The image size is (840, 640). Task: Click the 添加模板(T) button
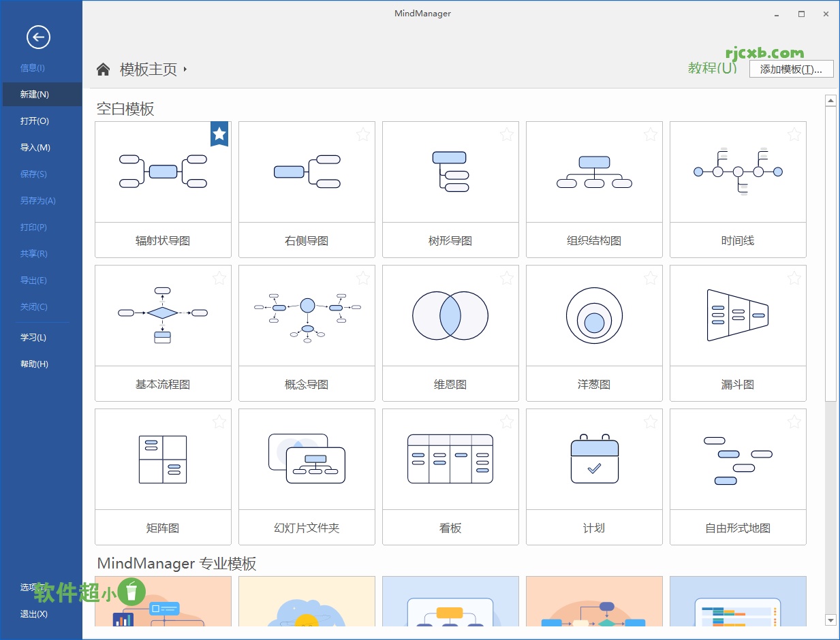click(x=791, y=68)
